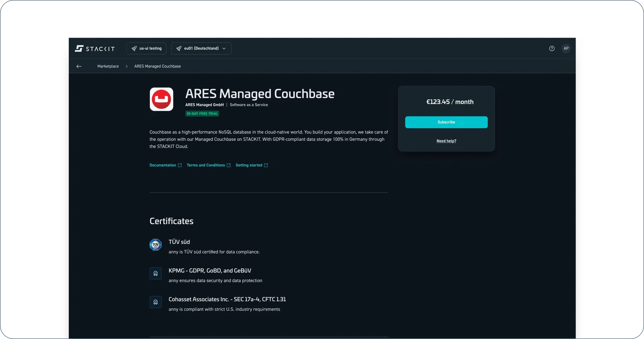Click 'anny ensures data security and data protection'

click(215, 281)
